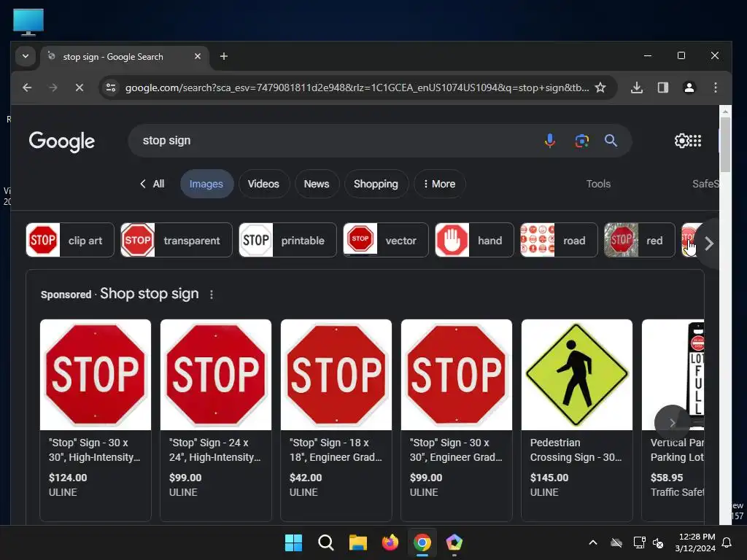The image size is (747, 560).
Task: Click the Chrome address bar URL
Action: click(x=356, y=87)
